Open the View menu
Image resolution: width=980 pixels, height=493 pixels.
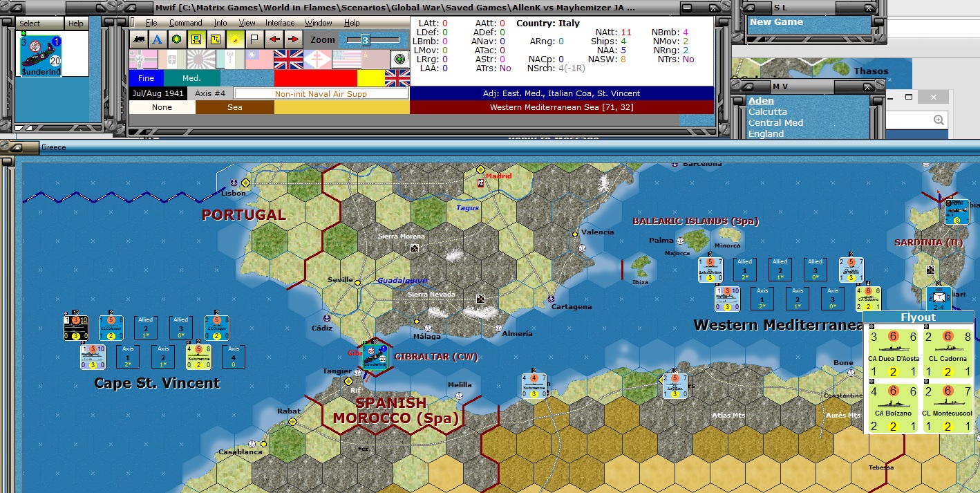pyautogui.click(x=247, y=23)
